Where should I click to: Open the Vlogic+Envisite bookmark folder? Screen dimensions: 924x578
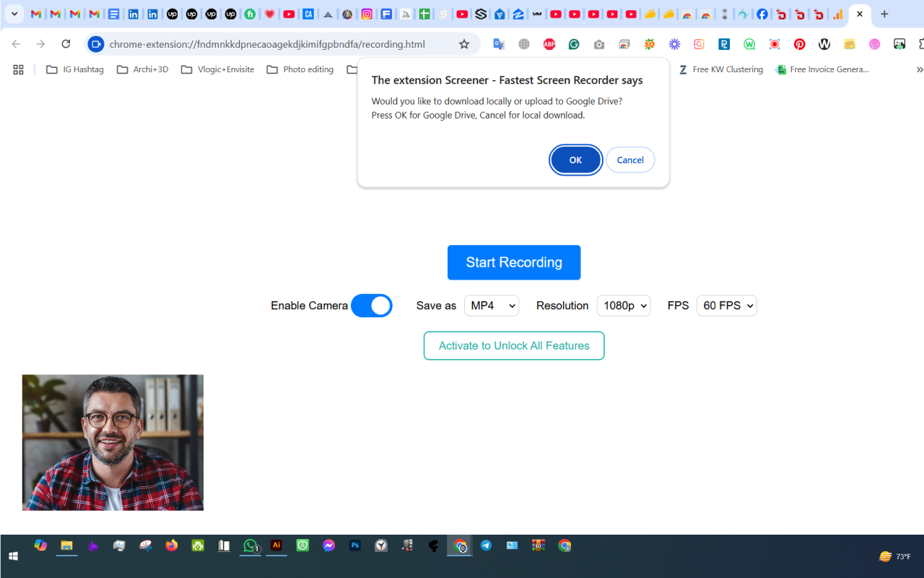[217, 69]
